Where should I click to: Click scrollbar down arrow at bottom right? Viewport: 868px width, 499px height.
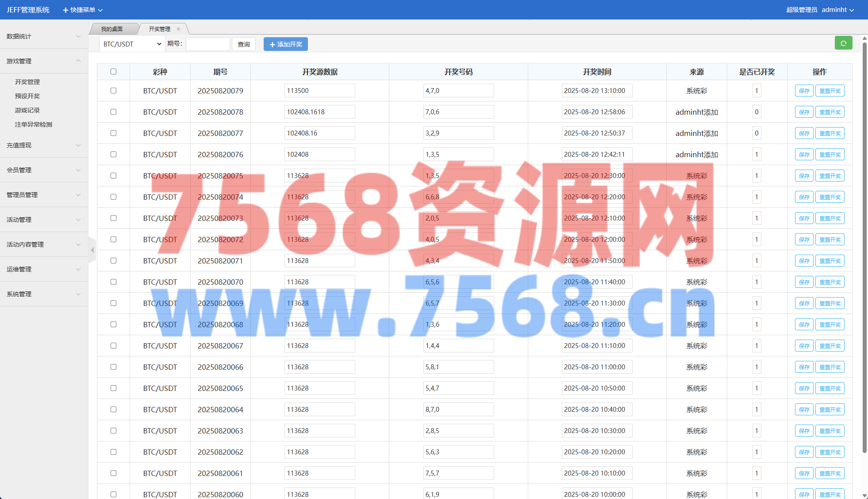pyautogui.click(x=864, y=495)
